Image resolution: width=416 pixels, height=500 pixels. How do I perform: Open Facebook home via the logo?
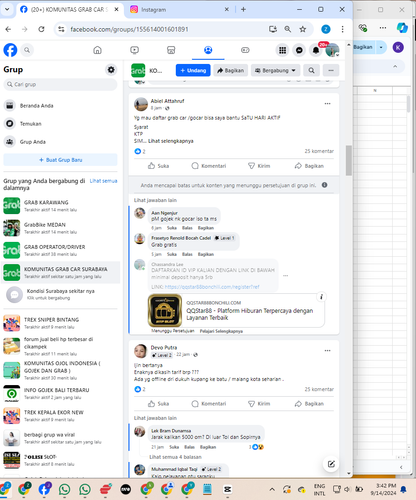(10, 50)
